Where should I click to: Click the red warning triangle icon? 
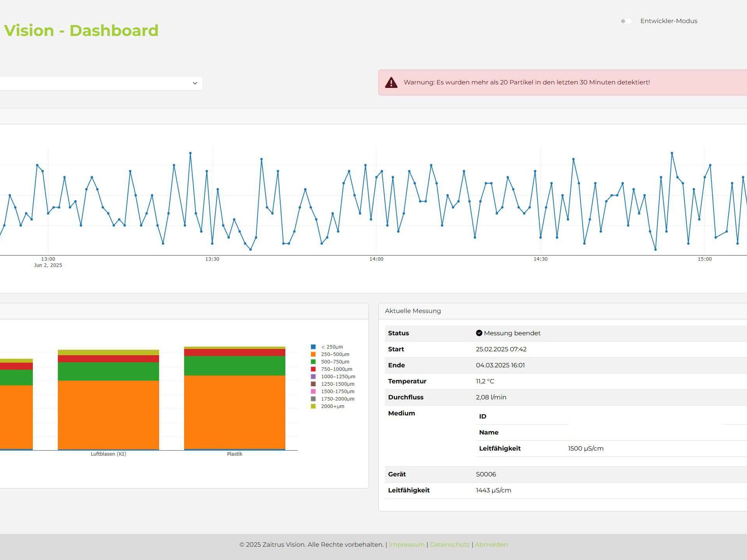pyautogui.click(x=391, y=82)
